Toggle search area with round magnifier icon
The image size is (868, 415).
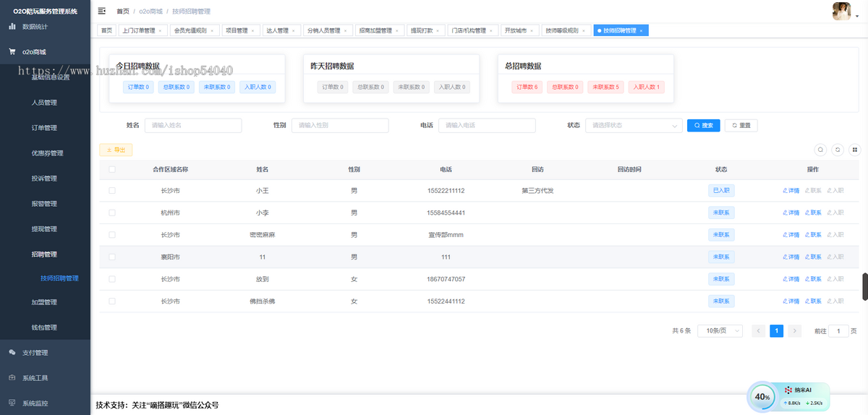tap(820, 150)
